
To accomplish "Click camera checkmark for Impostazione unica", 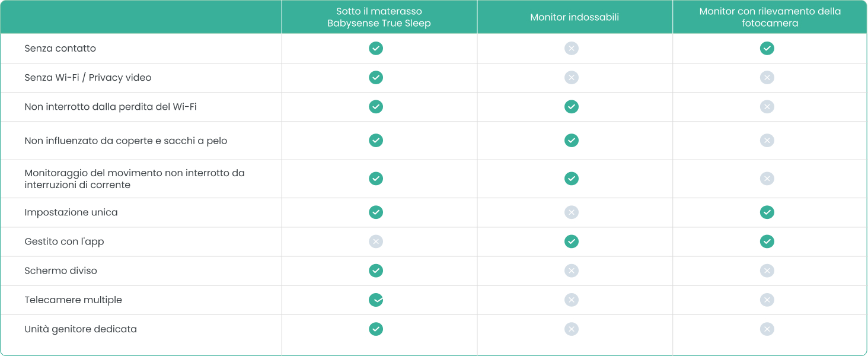I will 767,212.
